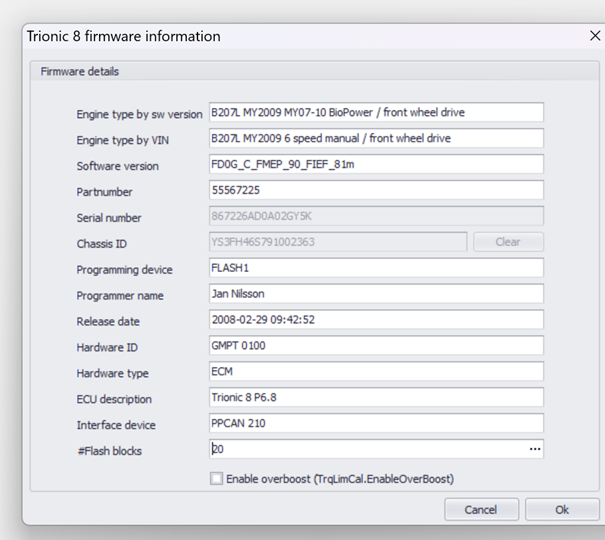This screenshot has width=605, height=540.
Task: Focus the Hardware type field with ECM
Action: coord(375,372)
